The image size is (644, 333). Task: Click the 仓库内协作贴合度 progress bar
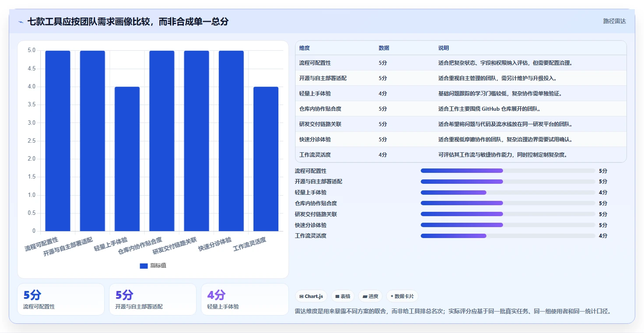coord(508,203)
